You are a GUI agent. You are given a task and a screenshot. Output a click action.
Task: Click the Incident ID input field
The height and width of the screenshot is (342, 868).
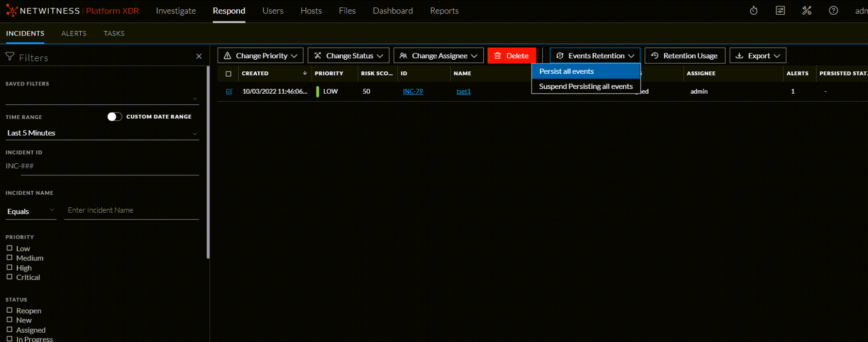coord(102,166)
